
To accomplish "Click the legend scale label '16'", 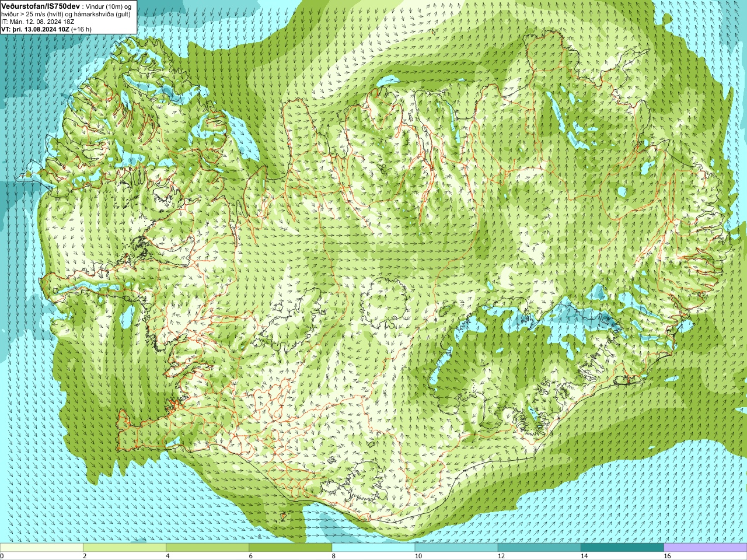I will pyautogui.click(x=667, y=556).
